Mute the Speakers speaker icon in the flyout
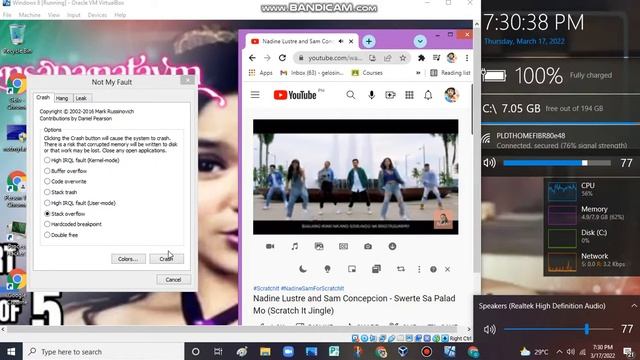 click(489, 329)
